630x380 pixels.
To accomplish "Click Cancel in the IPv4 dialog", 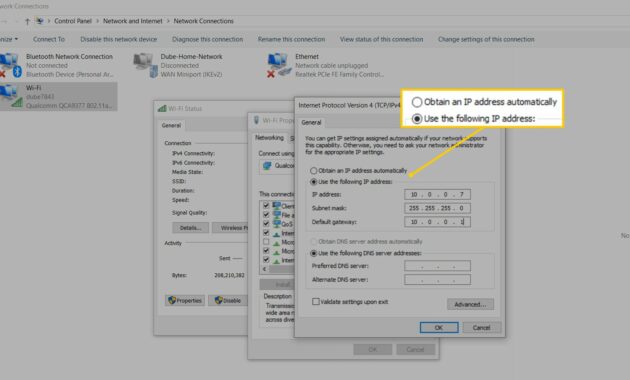I will (481, 328).
